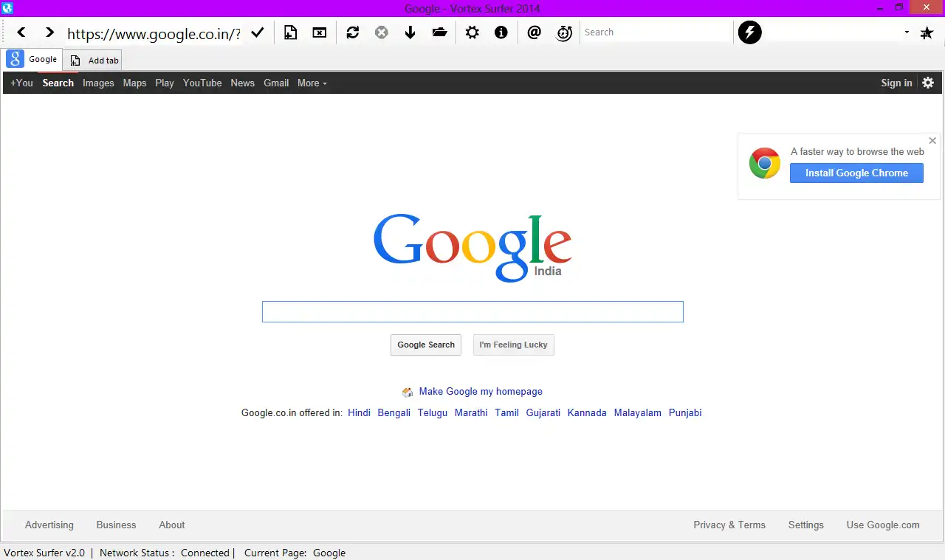The width and height of the screenshot is (945, 560).
Task: Open Maps in the Google bar
Action: pos(134,83)
